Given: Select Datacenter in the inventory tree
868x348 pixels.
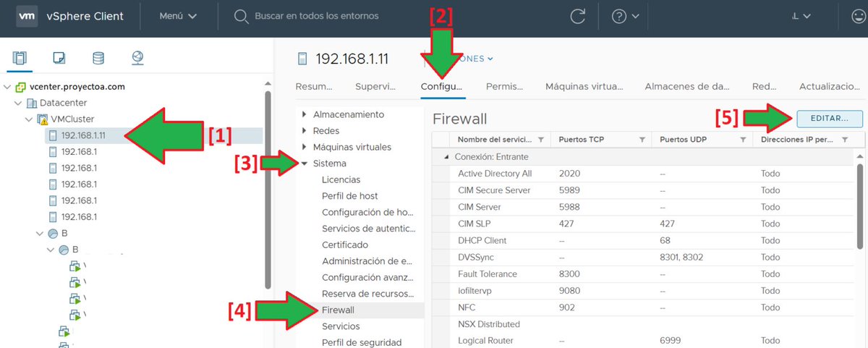Looking at the screenshot, I should click(64, 103).
